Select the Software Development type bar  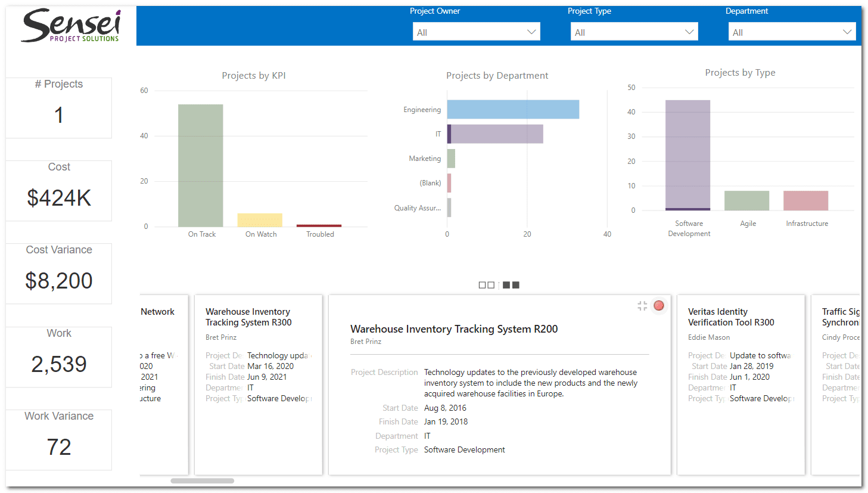(x=687, y=155)
